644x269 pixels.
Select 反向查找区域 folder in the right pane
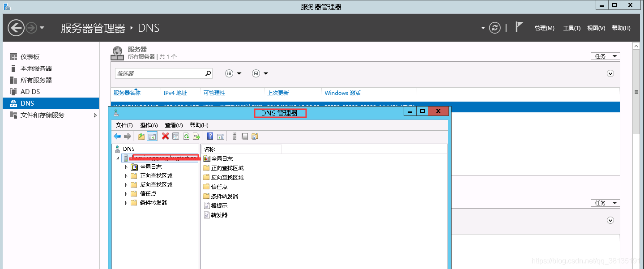(x=223, y=178)
